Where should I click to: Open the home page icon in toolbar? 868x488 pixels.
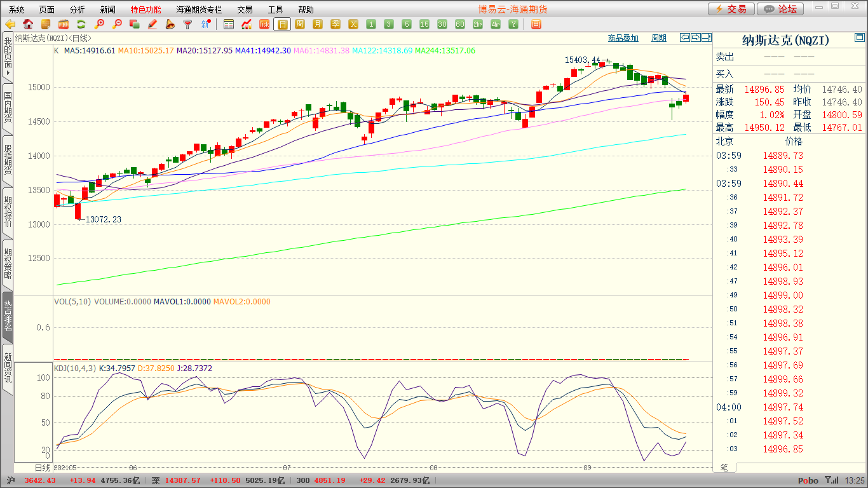pyautogui.click(x=28, y=24)
